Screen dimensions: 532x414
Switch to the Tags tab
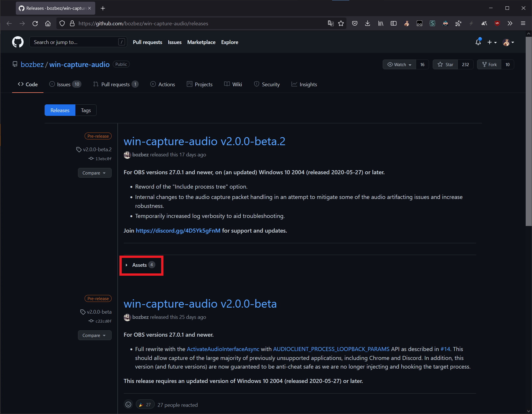[85, 110]
